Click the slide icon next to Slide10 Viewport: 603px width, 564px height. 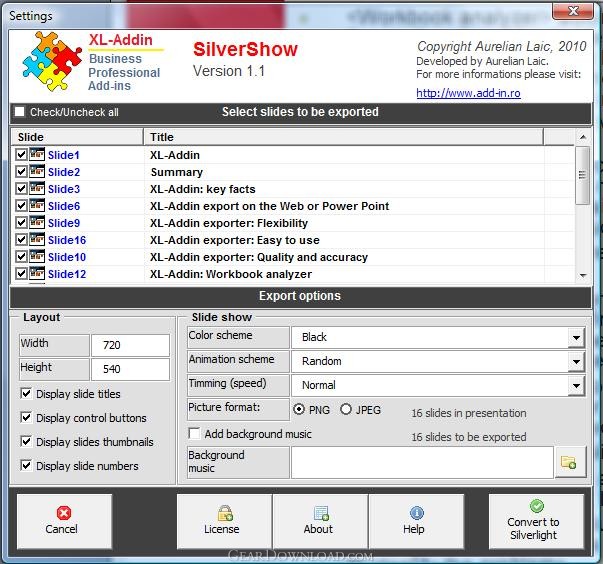click(x=37, y=256)
